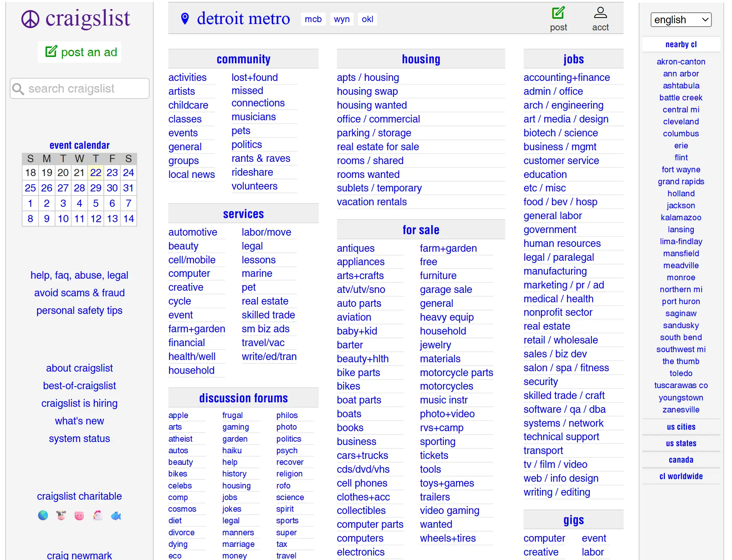Screen dimensions: 732x560
Task: Select day 22 in event calendar
Action: 96,172
